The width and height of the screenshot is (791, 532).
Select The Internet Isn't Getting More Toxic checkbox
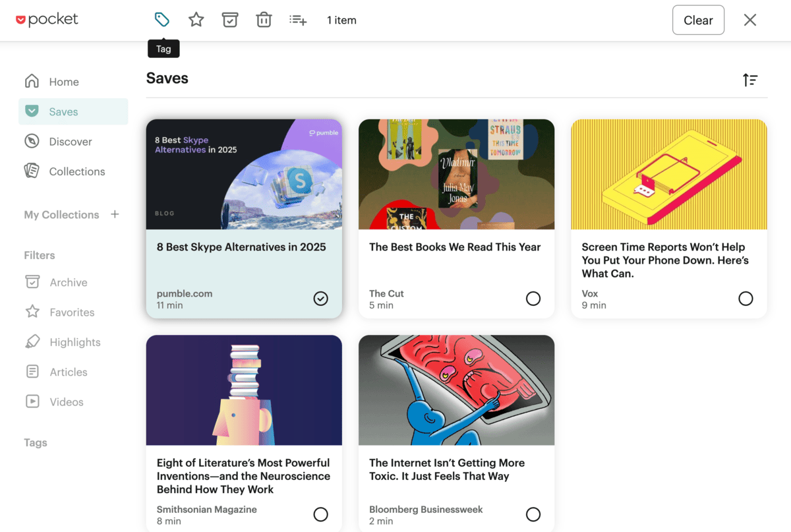533,514
